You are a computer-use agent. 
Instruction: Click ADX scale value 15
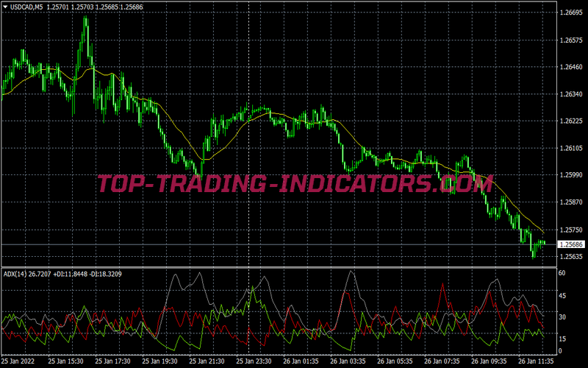coord(562,339)
